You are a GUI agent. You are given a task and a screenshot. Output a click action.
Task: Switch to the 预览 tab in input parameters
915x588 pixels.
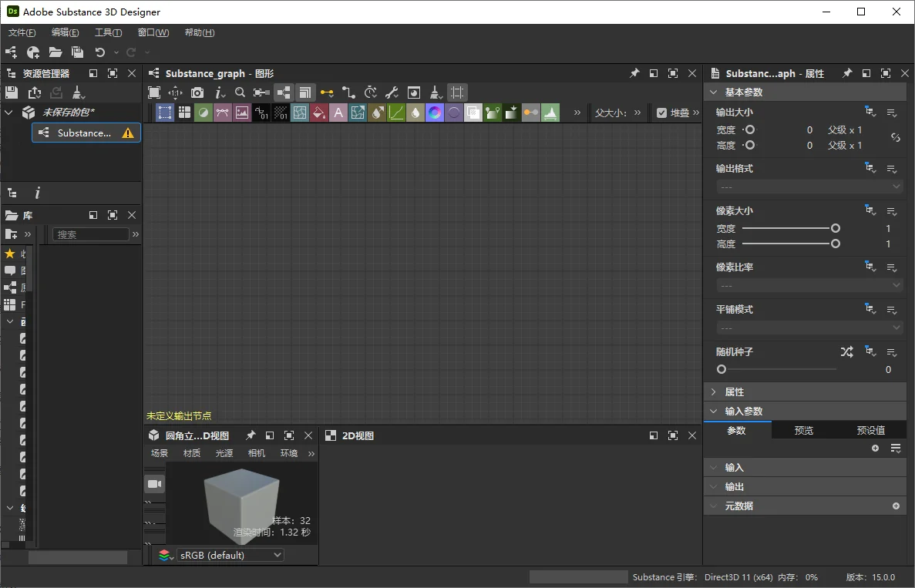click(x=803, y=430)
